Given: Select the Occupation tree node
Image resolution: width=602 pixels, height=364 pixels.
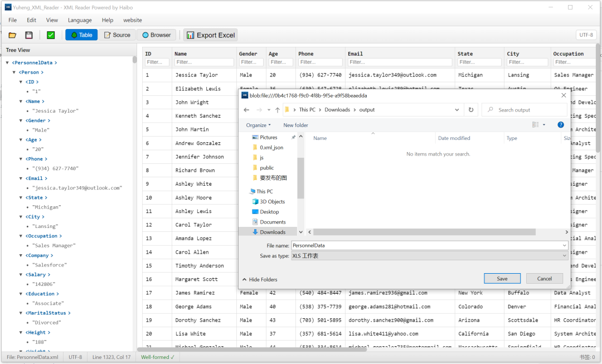Looking at the screenshot, I should (43, 236).
